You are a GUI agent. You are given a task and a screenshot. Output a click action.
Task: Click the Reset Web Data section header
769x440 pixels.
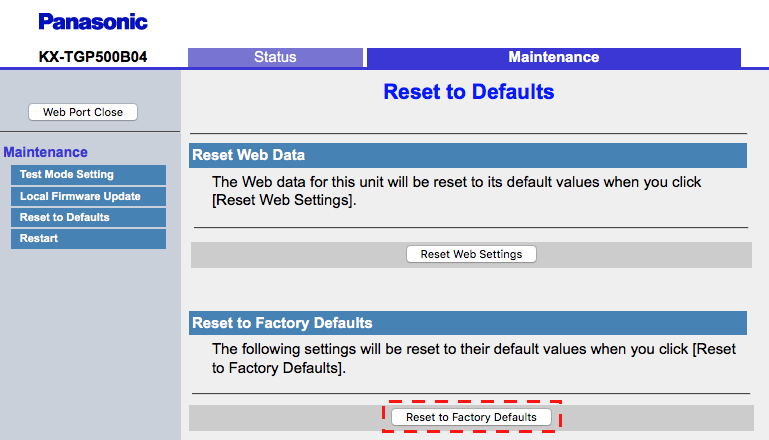(468, 155)
